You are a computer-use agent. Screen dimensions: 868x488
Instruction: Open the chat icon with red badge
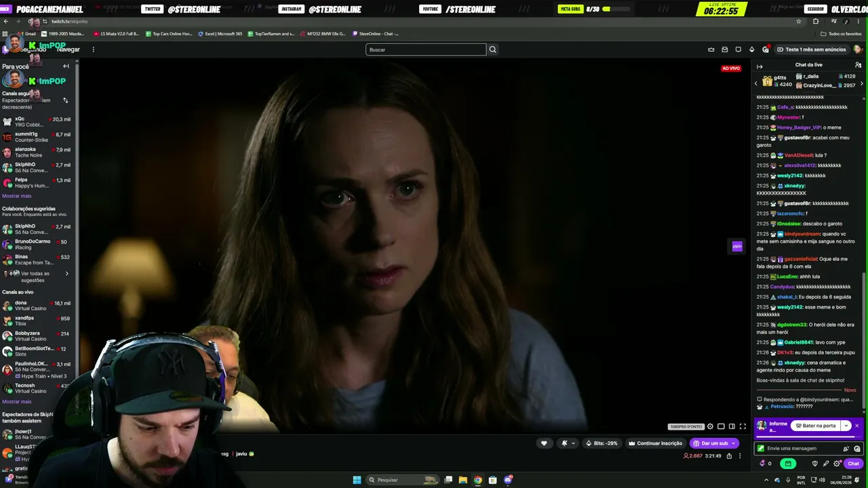click(x=766, y=49)
